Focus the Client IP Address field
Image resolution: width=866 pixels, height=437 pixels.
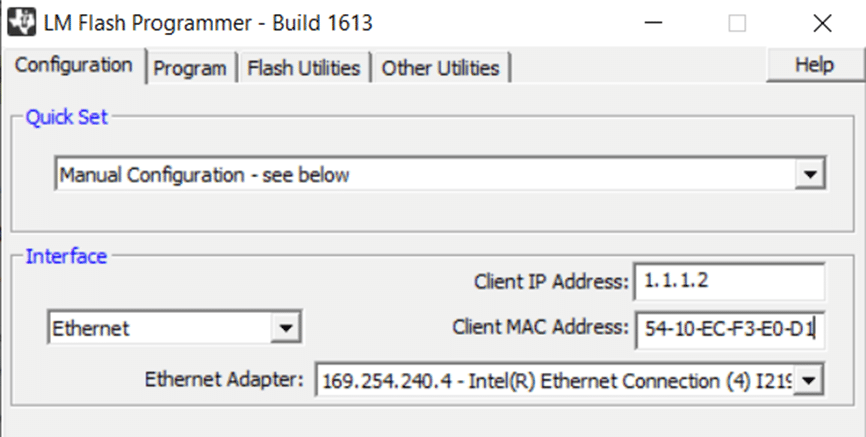(729, 281)
